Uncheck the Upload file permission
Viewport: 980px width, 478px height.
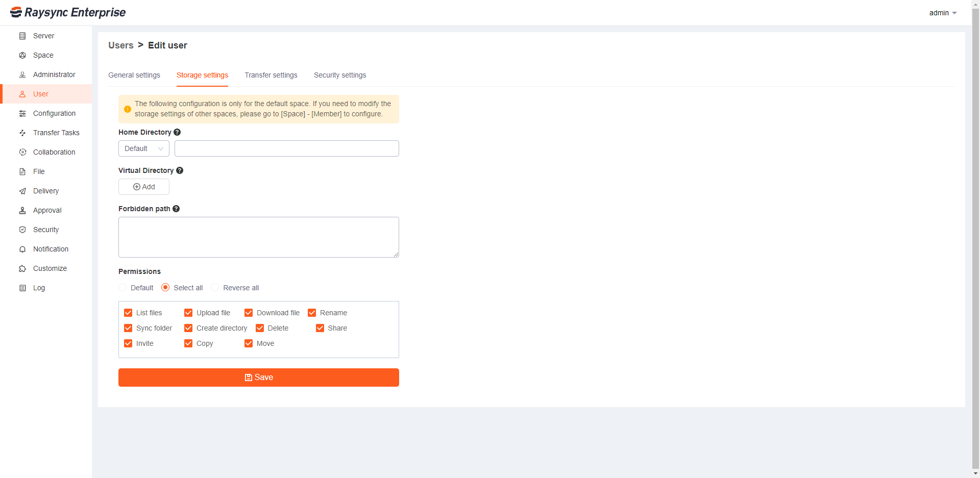[x=188, y=313]
